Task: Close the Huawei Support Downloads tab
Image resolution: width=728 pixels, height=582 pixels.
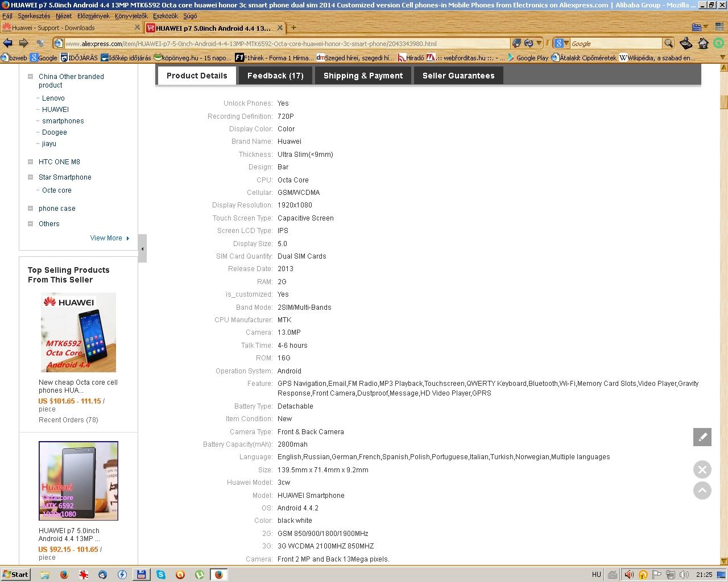Action: pos(137,27)
